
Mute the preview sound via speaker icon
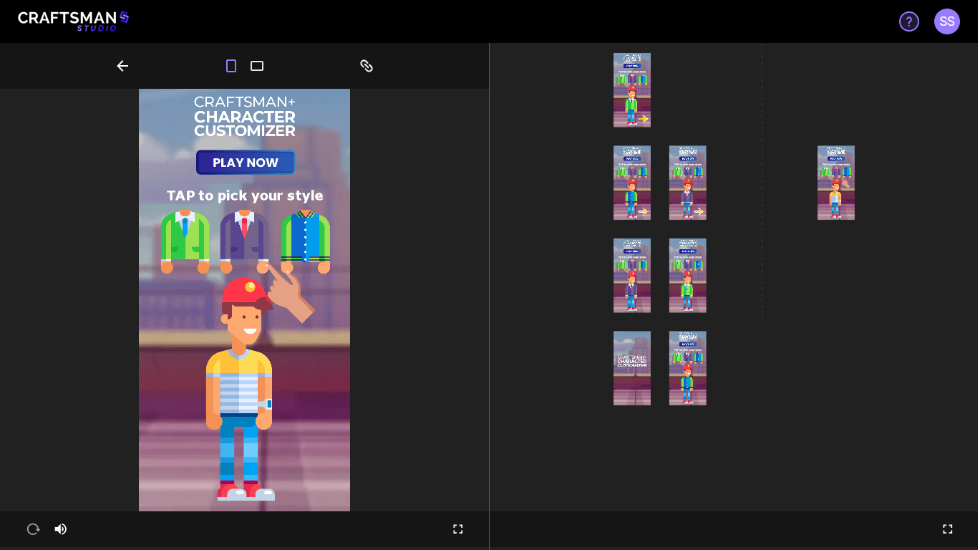pos(61,529)
